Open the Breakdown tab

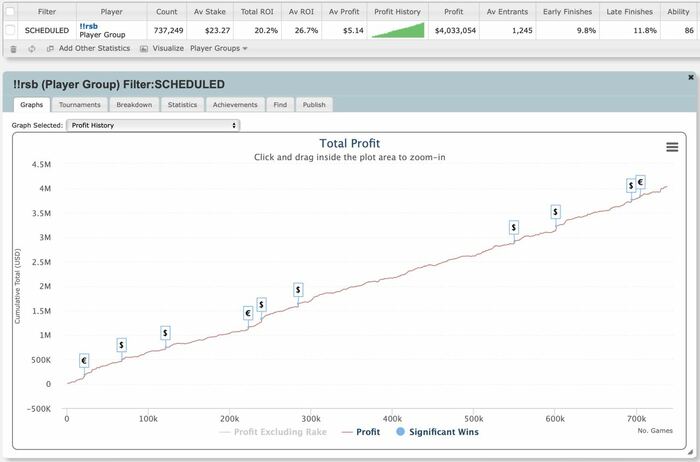coord(134,105)
